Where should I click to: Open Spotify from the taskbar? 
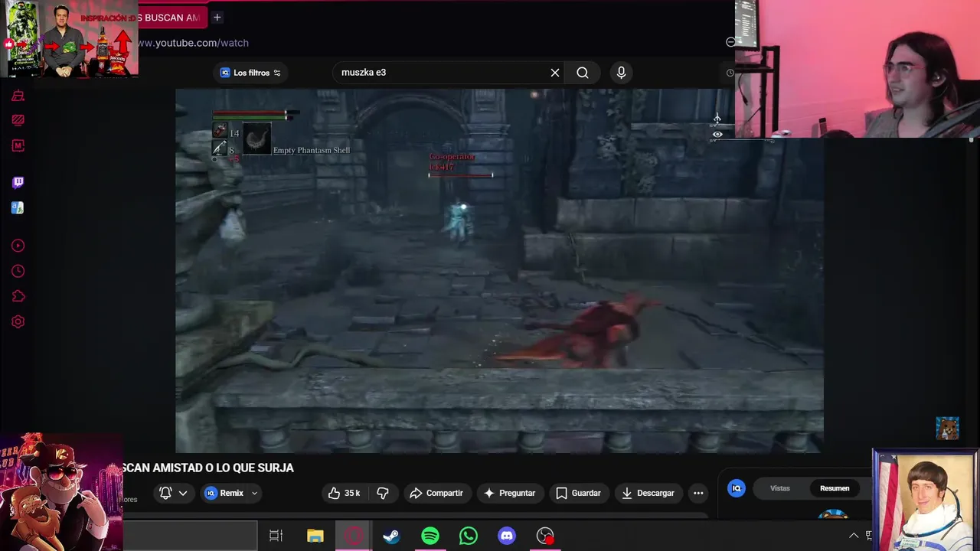tap(430, 536)
